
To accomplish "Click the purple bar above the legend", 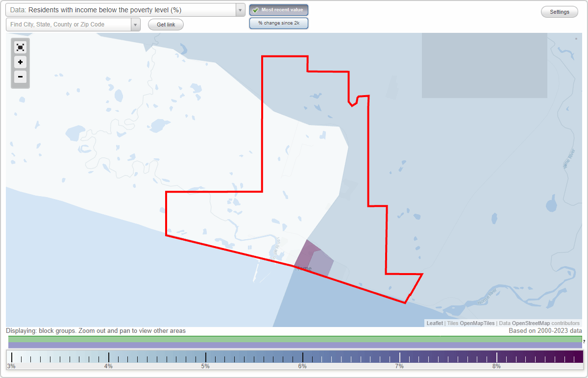I will pyautogui.click(x=295, y=345).
